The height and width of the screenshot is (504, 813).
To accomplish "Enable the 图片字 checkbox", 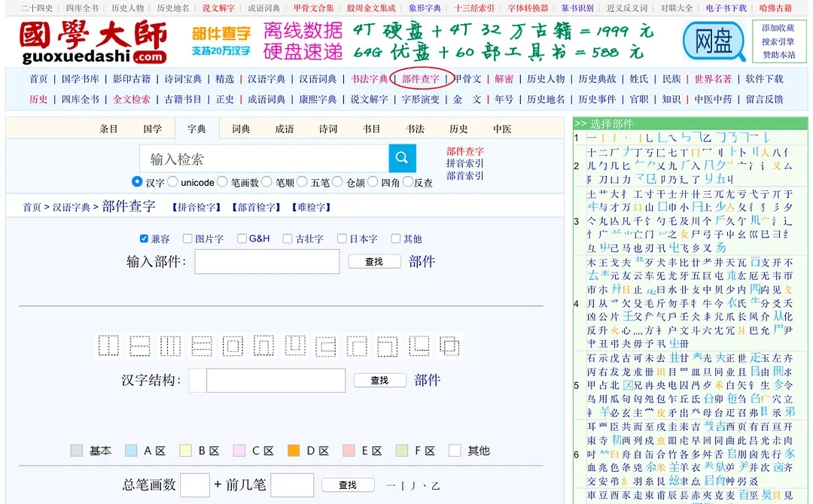I will click(188, 239).
